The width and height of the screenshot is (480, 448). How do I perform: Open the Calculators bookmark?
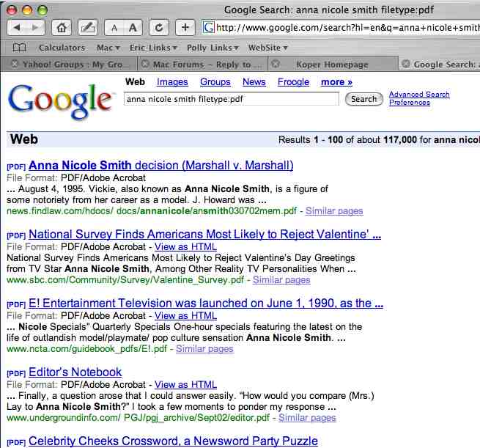pos(62,48)
